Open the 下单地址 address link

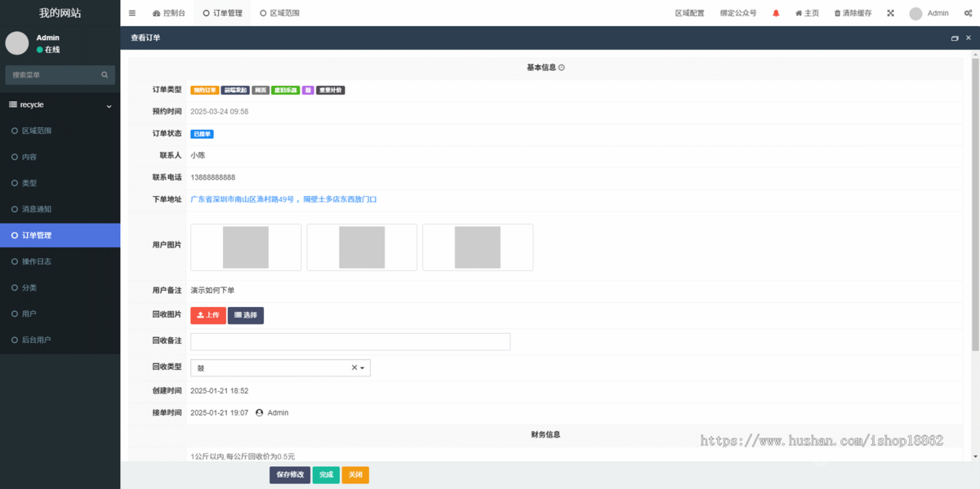[x=283, y=199]
